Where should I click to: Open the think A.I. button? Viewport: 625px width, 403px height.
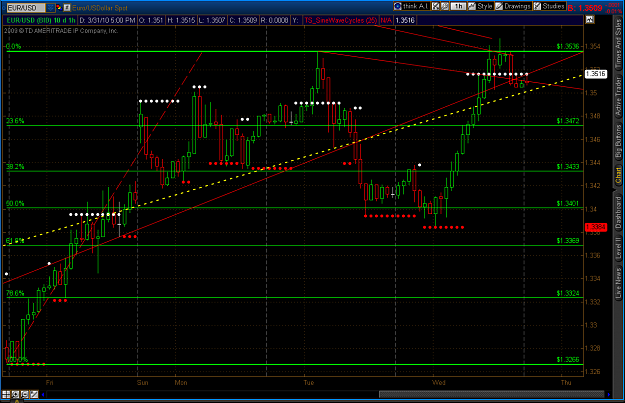411,6
